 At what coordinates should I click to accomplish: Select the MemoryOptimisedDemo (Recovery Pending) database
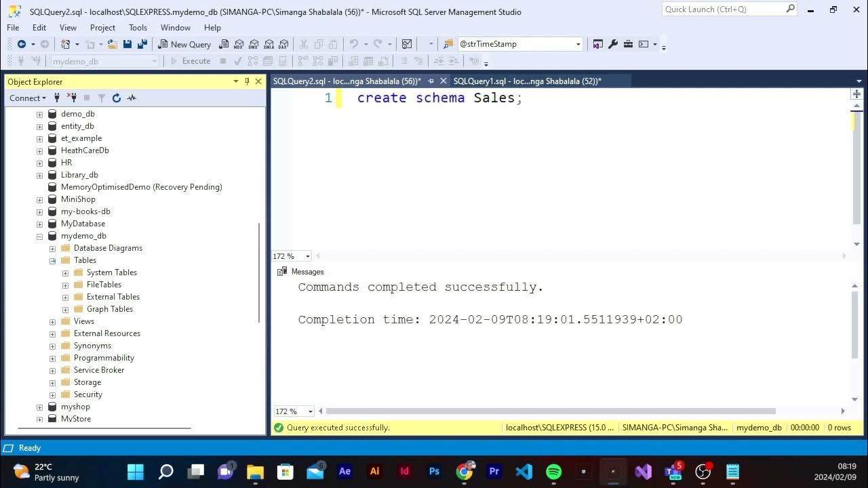coord(142,187)
